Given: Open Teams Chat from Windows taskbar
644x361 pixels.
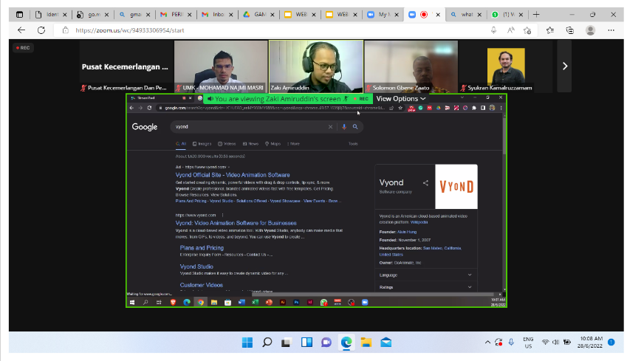Looking at the screenshot, I should click(326, 343).
